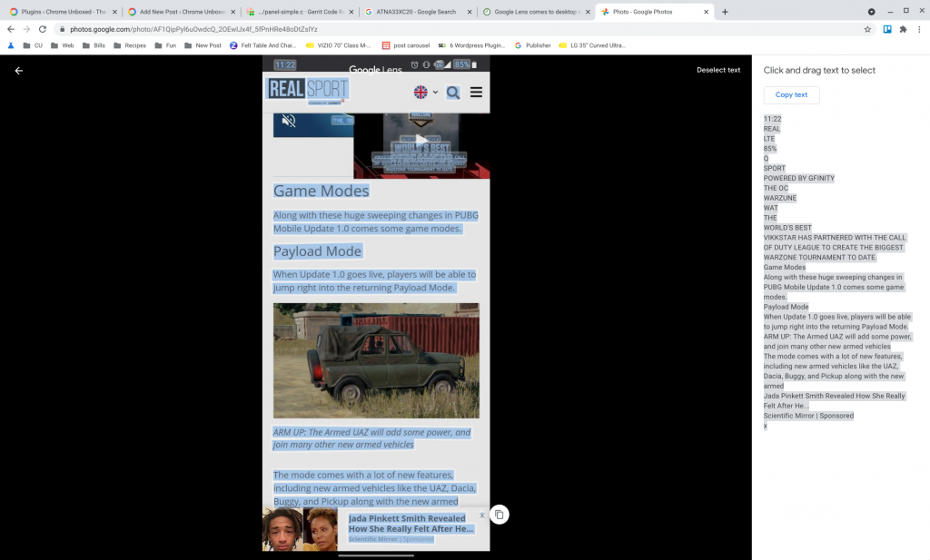Click the Payload Mode heading text in photo

[317, 251]
